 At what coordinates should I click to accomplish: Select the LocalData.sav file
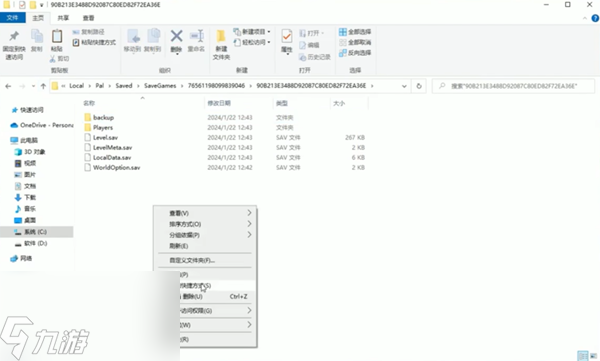[x=112, y=157]
